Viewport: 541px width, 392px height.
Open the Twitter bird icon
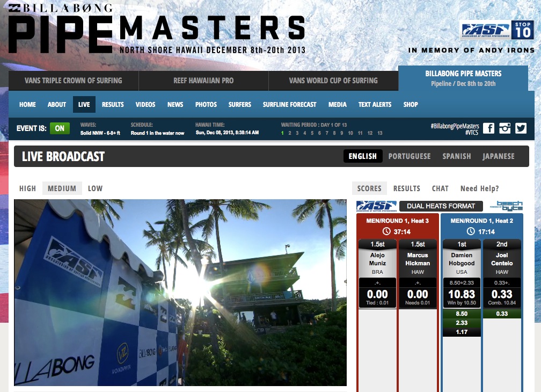521,128
